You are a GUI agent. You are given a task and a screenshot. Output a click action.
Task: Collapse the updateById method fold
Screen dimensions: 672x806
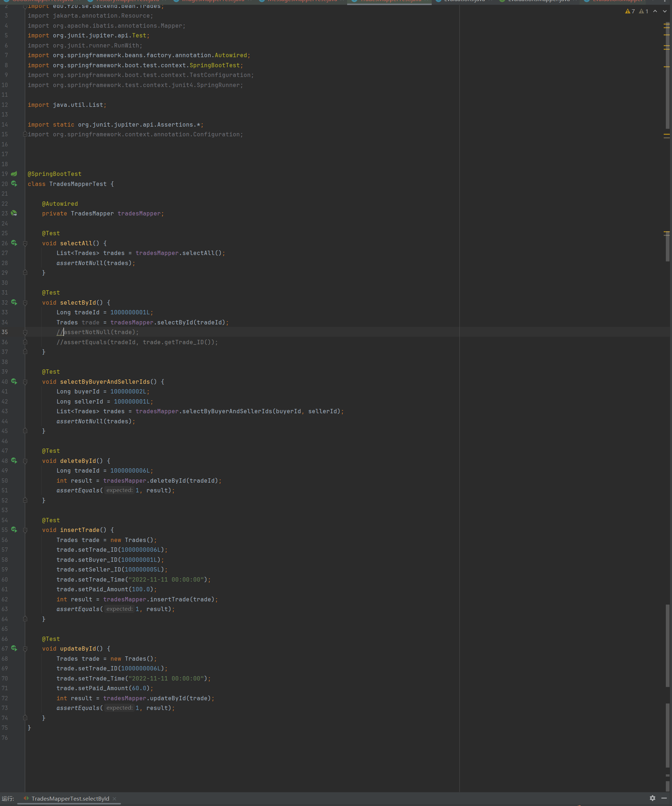(x=25, y=649)
